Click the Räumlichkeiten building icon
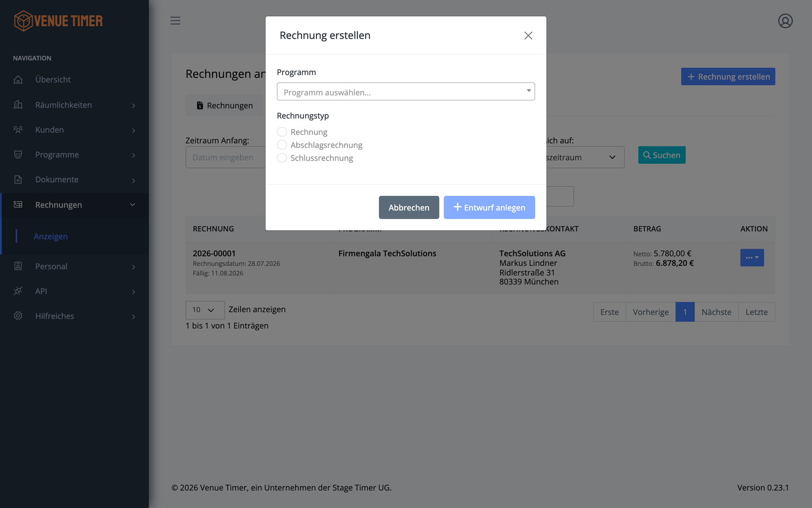Viewport: 812px width, 508px height. point(18,104)
